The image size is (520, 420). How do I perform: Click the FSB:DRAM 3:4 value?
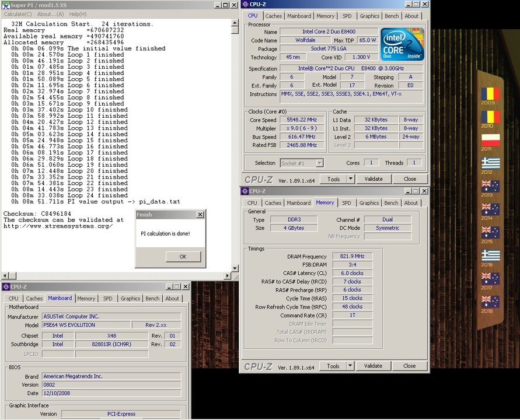[352, 264]
